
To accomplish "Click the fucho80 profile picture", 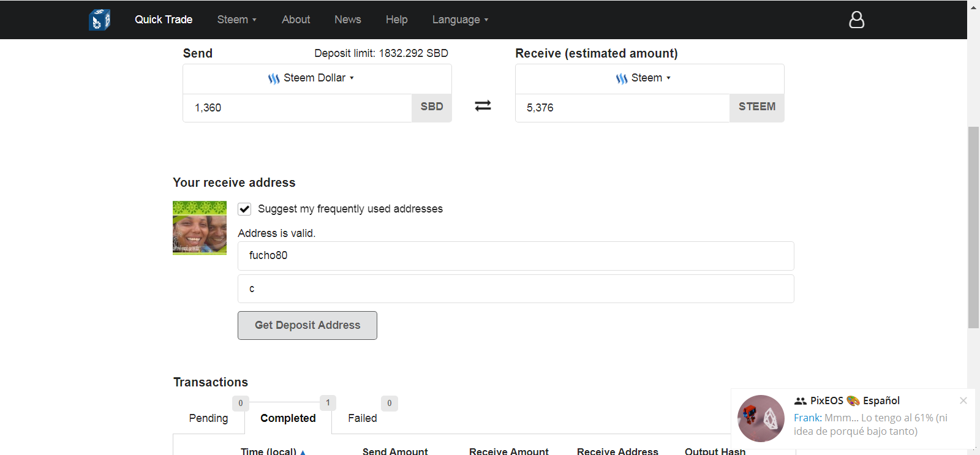I will click(200, 228).
